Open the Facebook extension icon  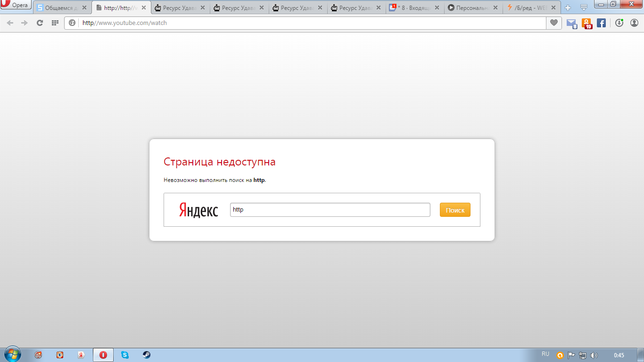point(601,23)
